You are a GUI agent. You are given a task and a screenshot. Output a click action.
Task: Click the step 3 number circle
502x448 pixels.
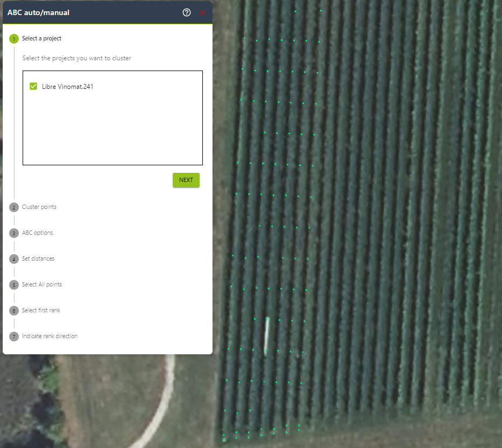(14, 233)
